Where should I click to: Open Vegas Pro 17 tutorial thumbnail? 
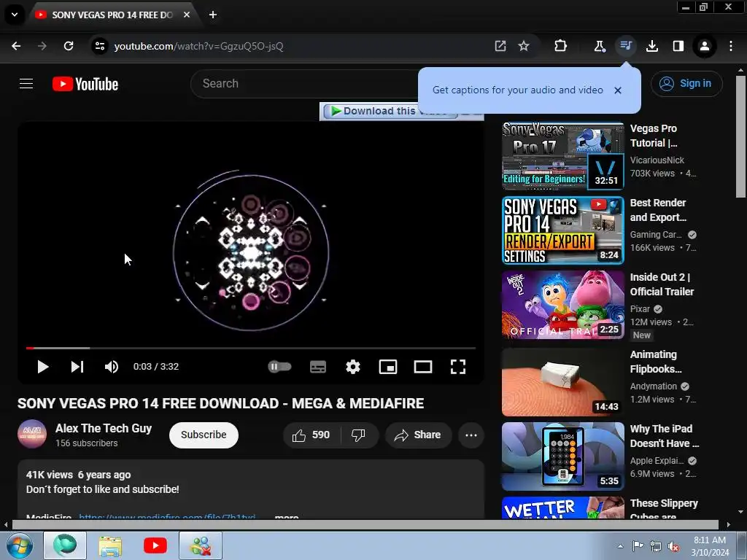pos(562,156)
